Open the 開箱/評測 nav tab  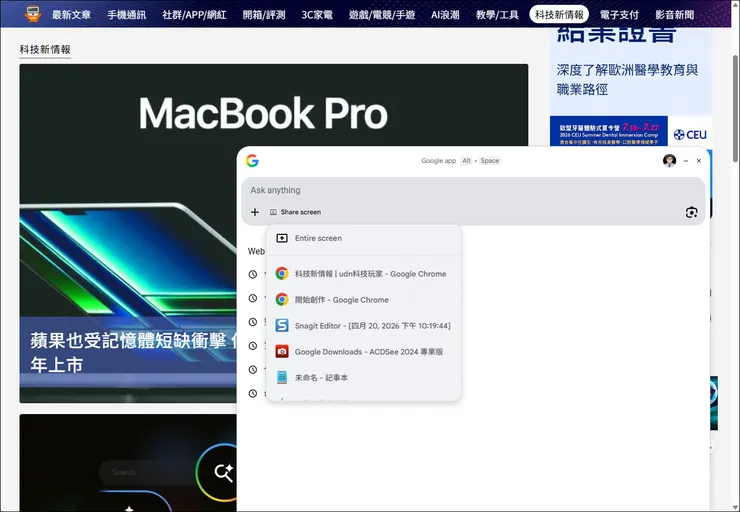click(264, 15)
